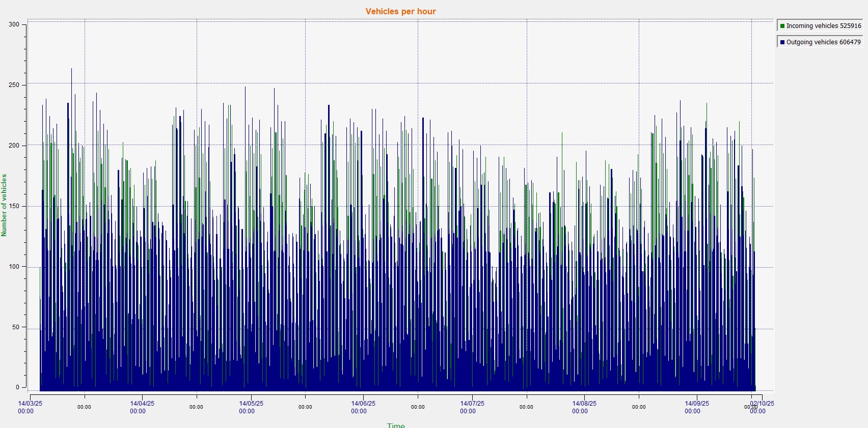
Task: Select the 02/10/25 end date label
Action: (762, 404)
